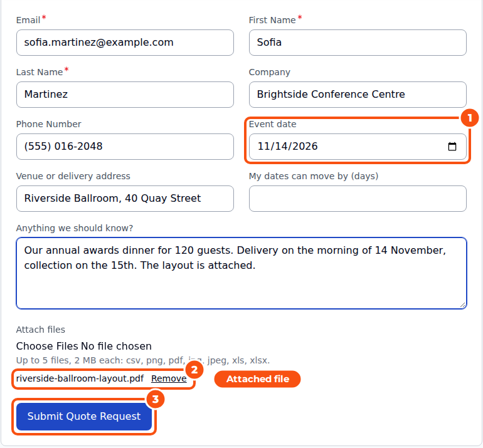Screen dimensions: 483x448
Task: Click the Last Name field containing Martinez
Action: click(125, 95)
